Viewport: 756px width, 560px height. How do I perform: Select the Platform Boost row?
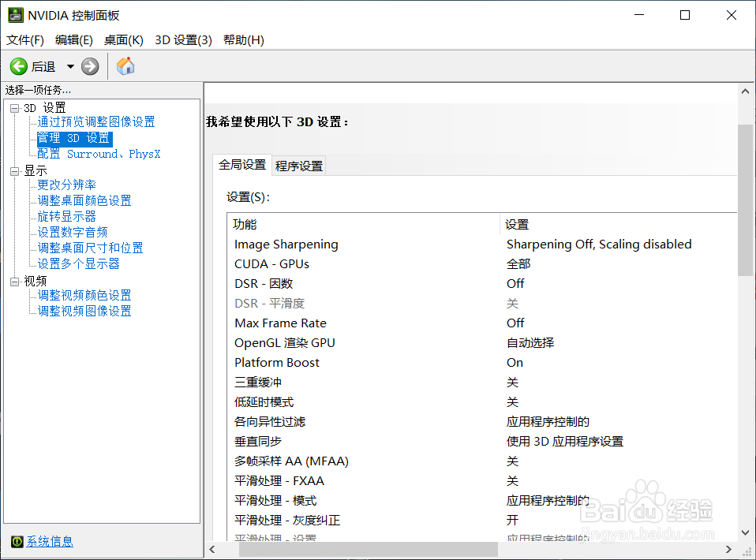(482, 363)
